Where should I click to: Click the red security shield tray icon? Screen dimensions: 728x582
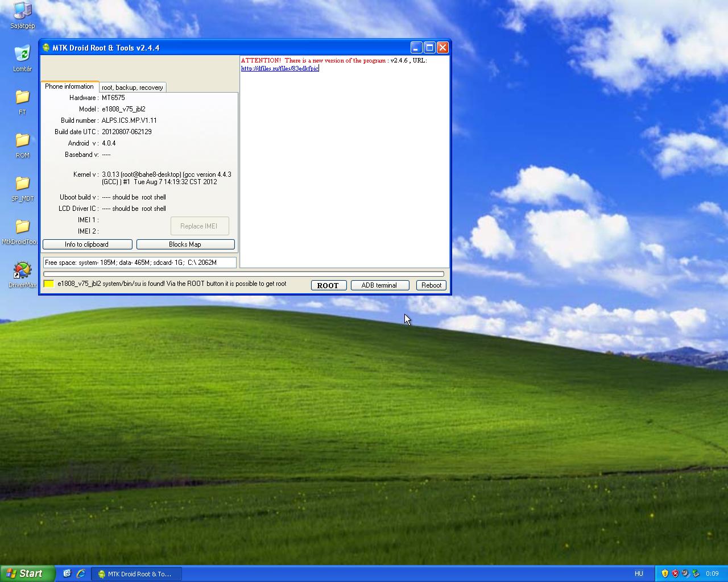(x=675, y=573)
